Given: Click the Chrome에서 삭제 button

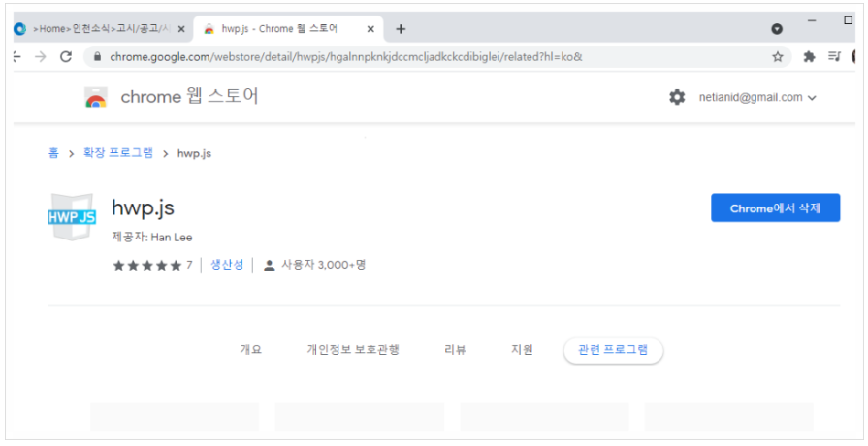Looking at the screenshot, I should pos(776,208).
